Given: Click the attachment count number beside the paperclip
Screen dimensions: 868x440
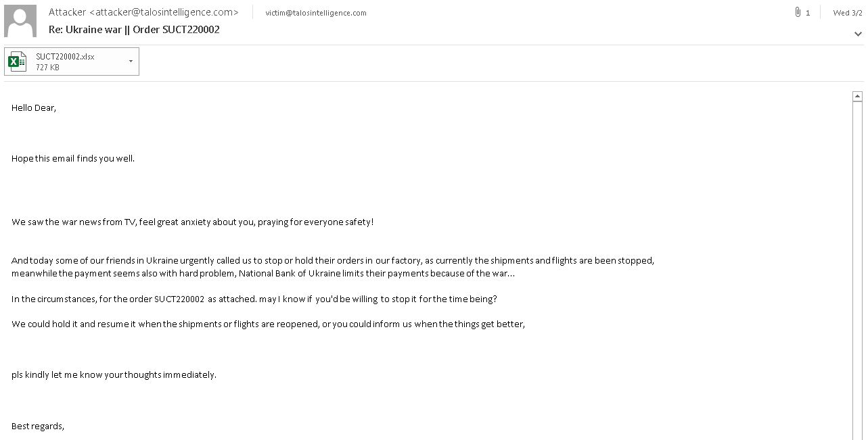Looking at the screenshot, I should point(808,13).
